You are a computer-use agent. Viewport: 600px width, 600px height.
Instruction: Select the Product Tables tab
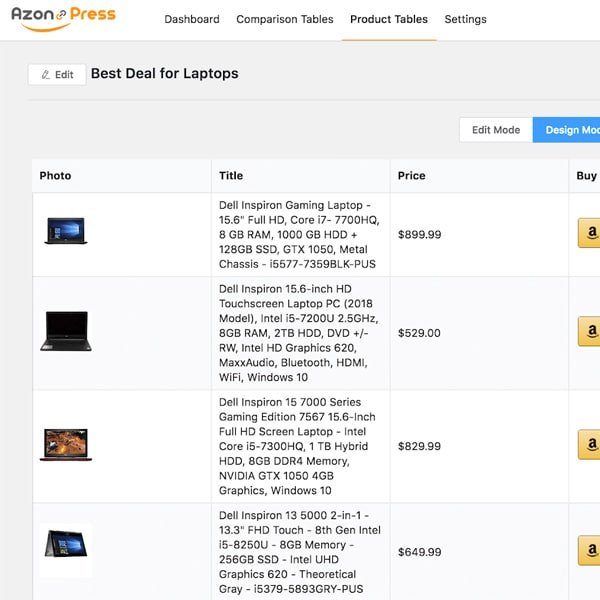click(x=389, y=19)
